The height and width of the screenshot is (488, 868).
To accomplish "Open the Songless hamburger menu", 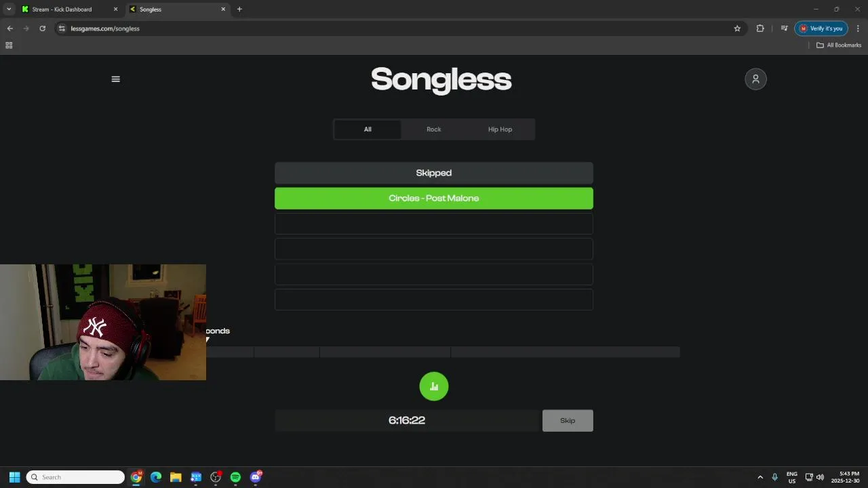I will click(x=115, y=79).
